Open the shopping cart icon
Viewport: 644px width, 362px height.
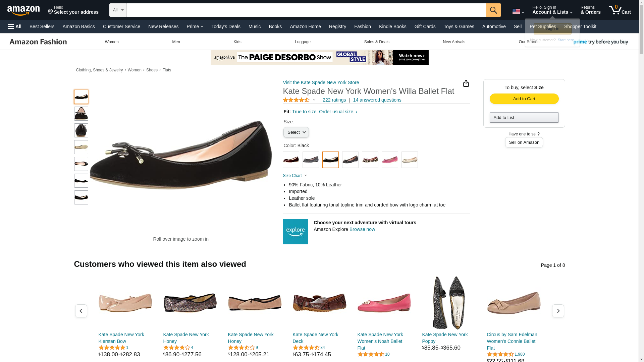tap(620, 10)
